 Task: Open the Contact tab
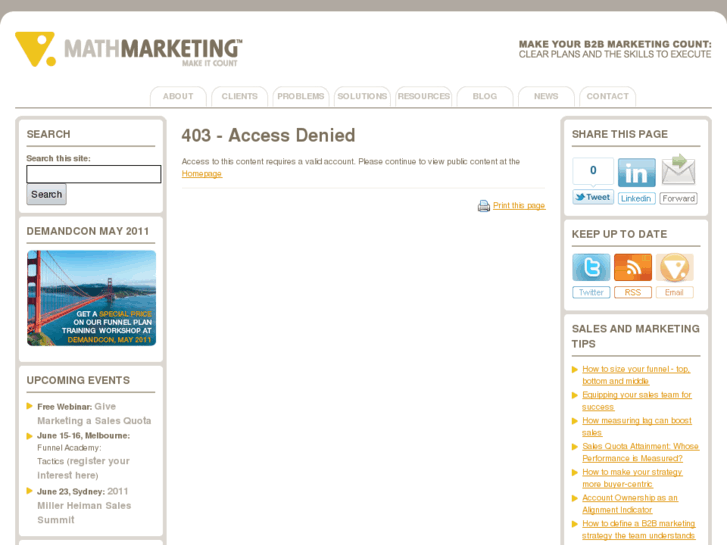point(607,96)
